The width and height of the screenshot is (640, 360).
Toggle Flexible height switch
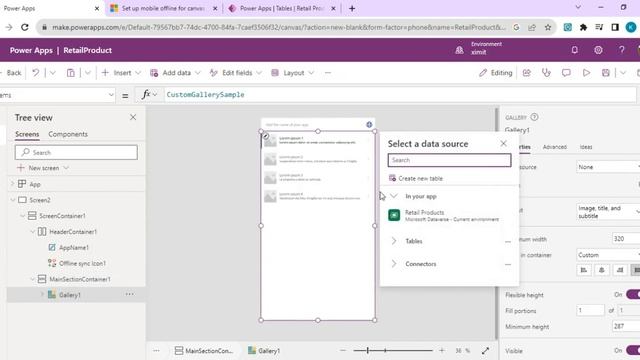click(633, 294)
